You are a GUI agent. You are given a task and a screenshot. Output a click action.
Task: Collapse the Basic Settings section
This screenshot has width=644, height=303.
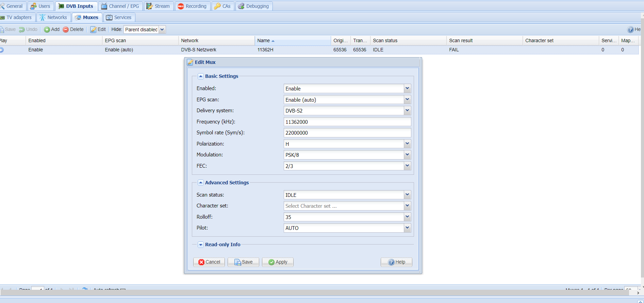pyautogui.click(x=201, y=76)
